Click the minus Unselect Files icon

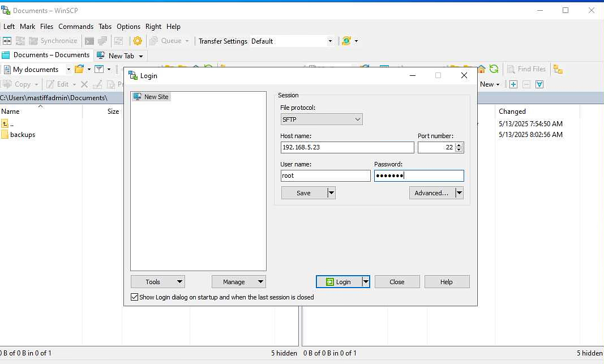[x=526, y=84]
